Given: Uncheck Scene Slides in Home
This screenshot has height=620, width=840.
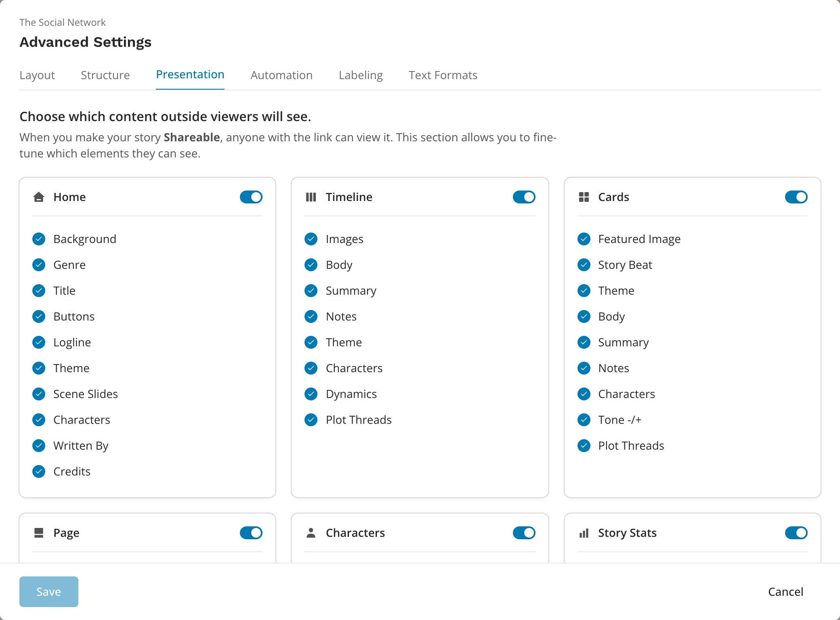Looking at the screenshot, I should click(x=39, y=394).
